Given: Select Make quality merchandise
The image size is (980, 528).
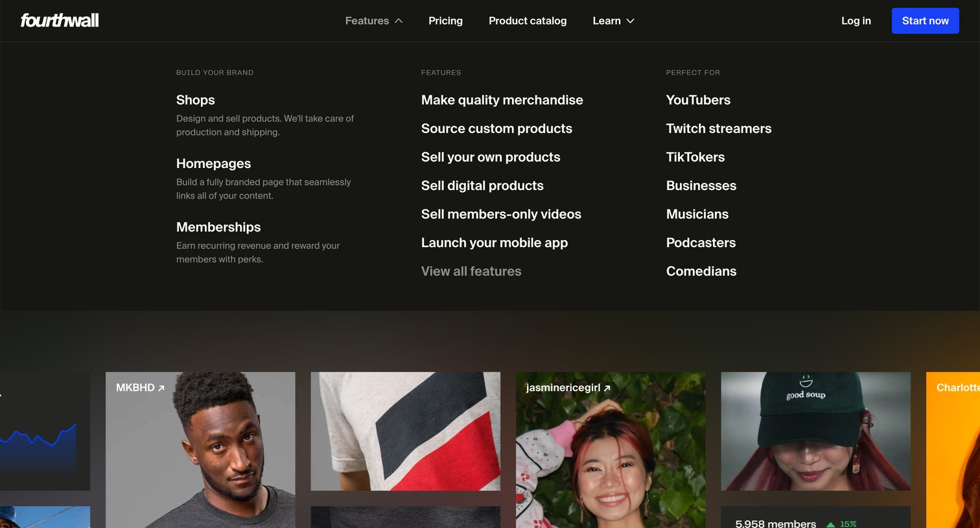Looking at the screenshot, I should pos(502,100).
